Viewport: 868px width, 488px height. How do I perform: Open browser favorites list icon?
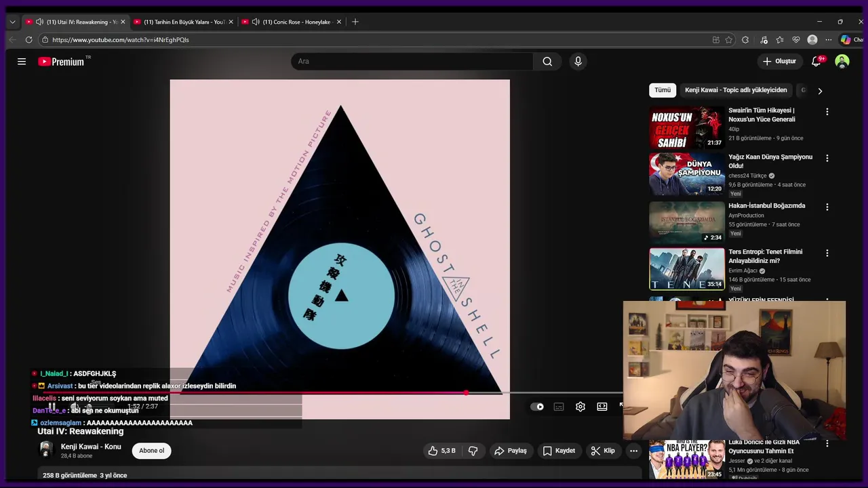[780, 40]
